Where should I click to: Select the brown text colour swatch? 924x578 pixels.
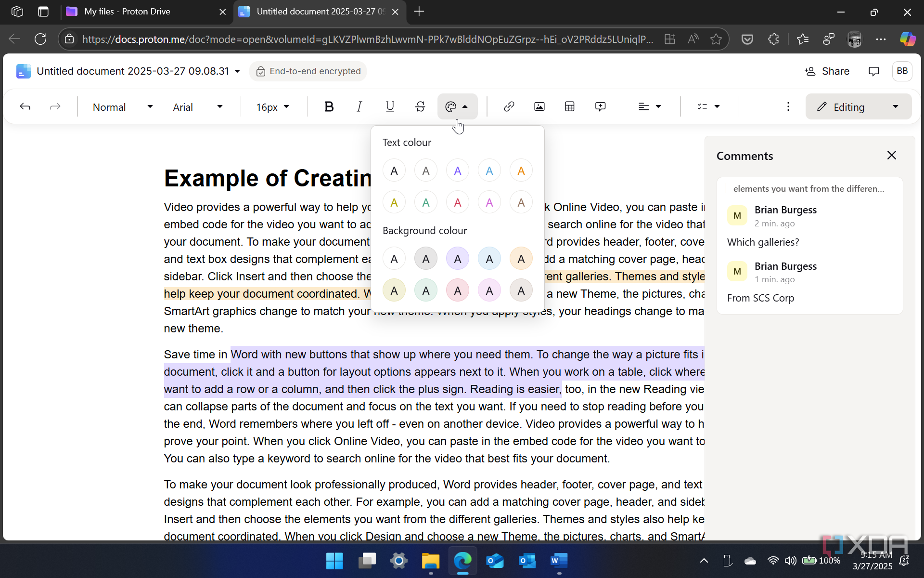(521, 203)
